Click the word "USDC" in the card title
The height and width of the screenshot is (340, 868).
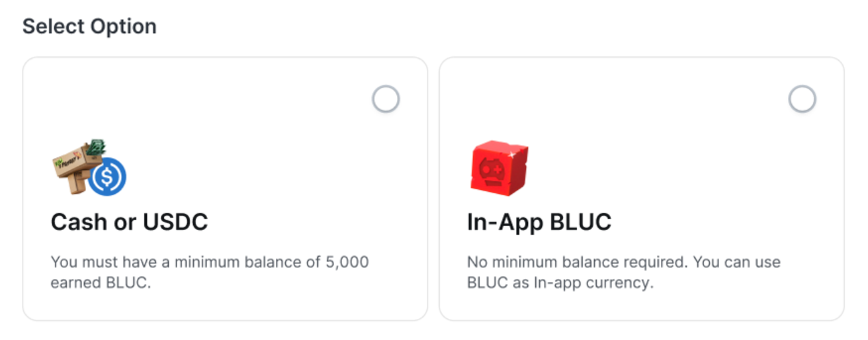pyautogui.click(x=175, y=222)
